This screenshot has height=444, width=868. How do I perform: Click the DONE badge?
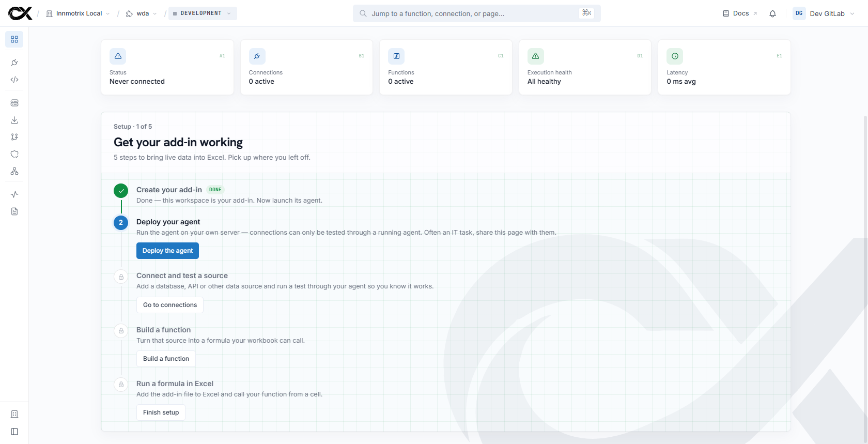(x=215, y=190)
